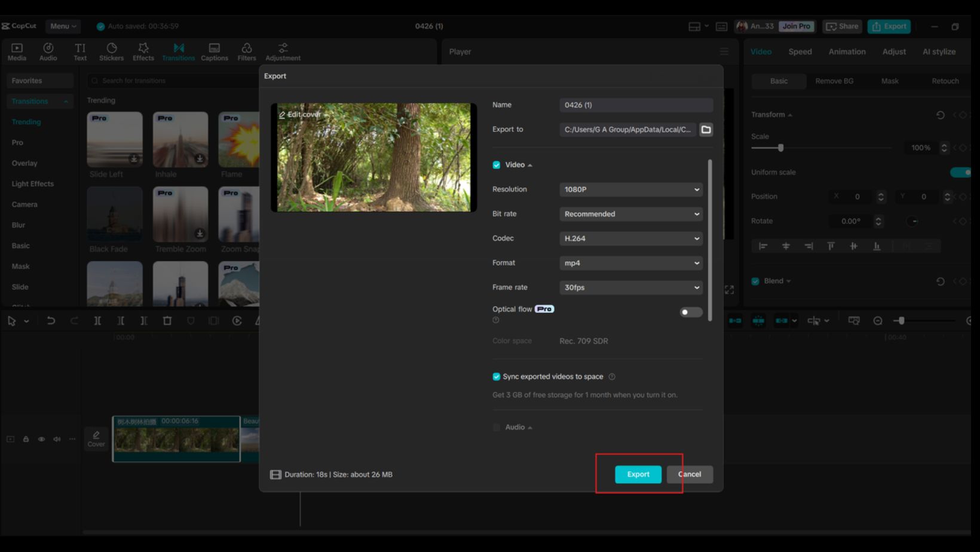Open the Stickers panel
The image size is (980, 552).
click(x=111, y=52)
